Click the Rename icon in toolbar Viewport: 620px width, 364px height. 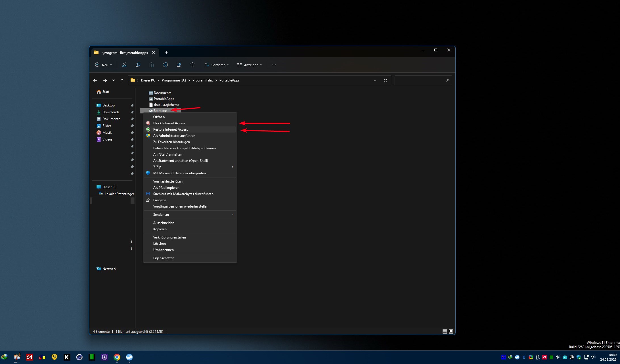(x=165, y=65)
